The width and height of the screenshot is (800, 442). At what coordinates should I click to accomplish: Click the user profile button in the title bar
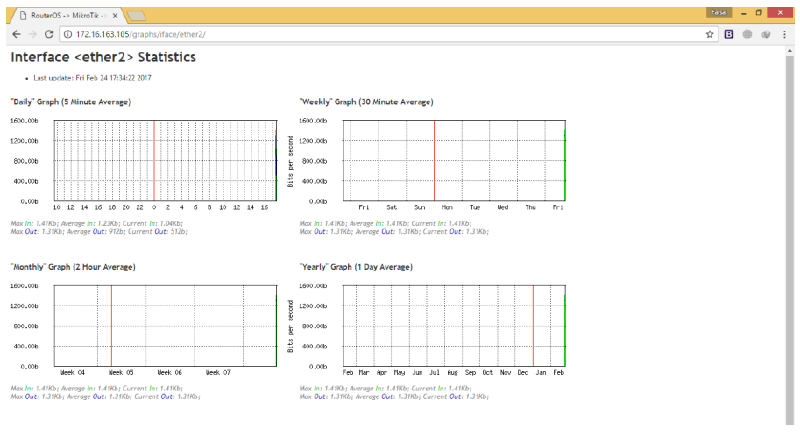tap(719, 12)
